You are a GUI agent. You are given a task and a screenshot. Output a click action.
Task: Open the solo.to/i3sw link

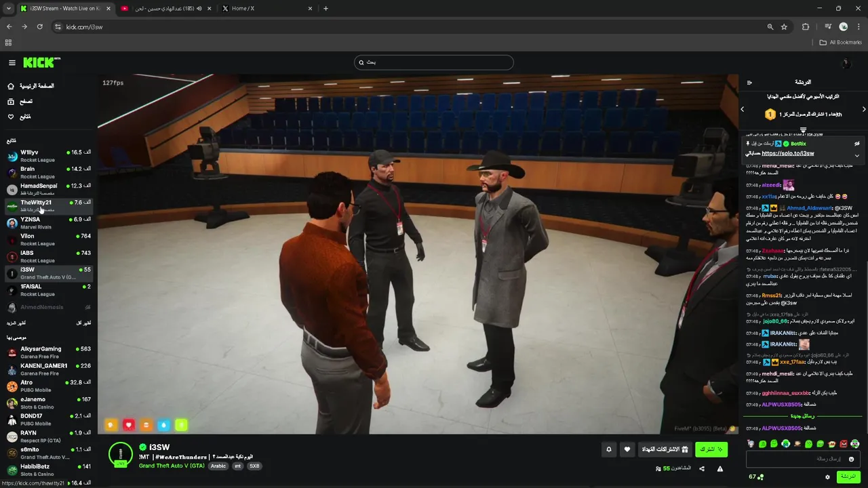tap(788, 154)
